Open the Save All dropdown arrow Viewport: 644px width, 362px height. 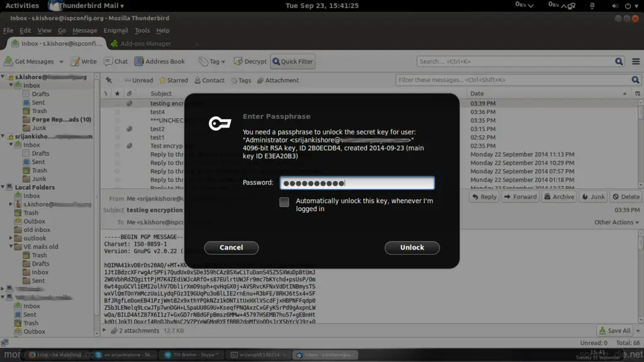pyautogui.click(x=638, y=331)
